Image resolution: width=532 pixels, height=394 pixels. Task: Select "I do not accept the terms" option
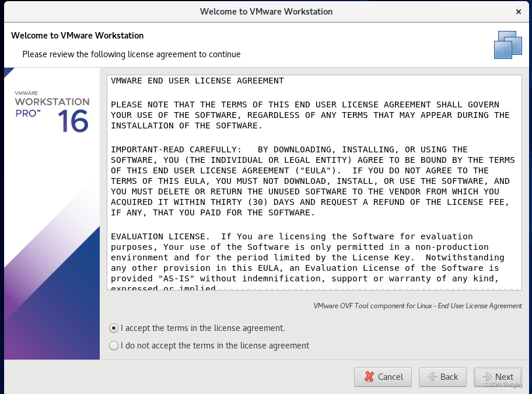pos(114,346)
